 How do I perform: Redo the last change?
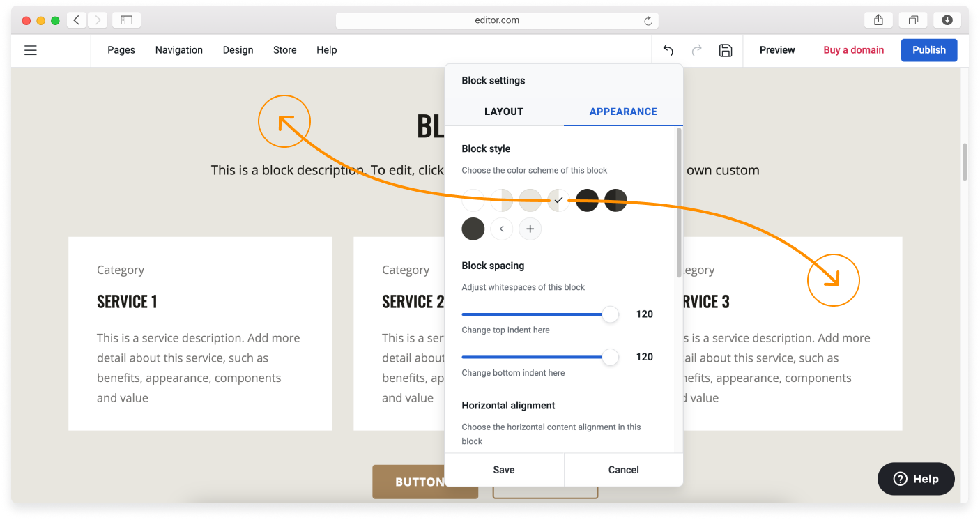pyautogui.click(x=696, y=50)
